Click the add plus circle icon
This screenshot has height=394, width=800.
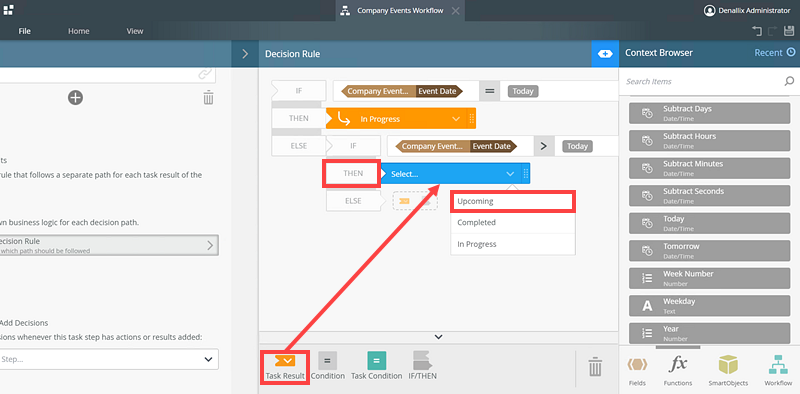click(x=76, y=97)
